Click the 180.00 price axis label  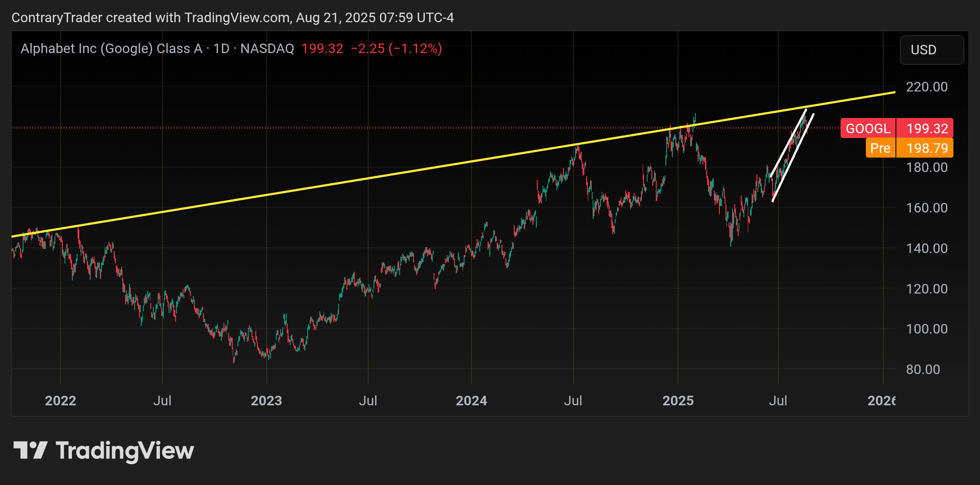tap(927, 167)
